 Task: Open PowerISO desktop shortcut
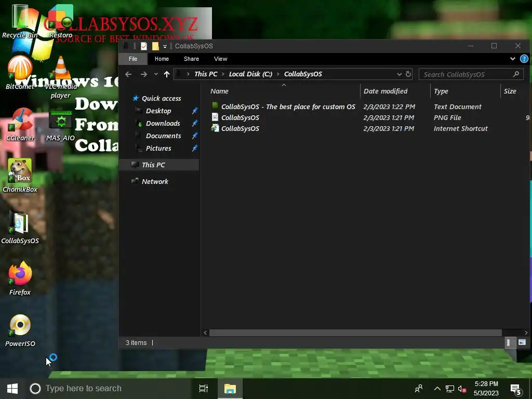pyautogui.click(x=20, y=330)
